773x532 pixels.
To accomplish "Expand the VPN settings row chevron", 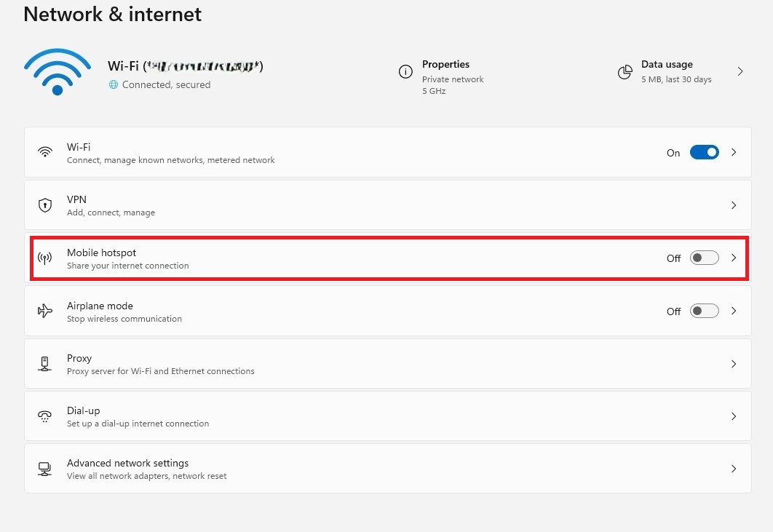I will tap(734, 205).
